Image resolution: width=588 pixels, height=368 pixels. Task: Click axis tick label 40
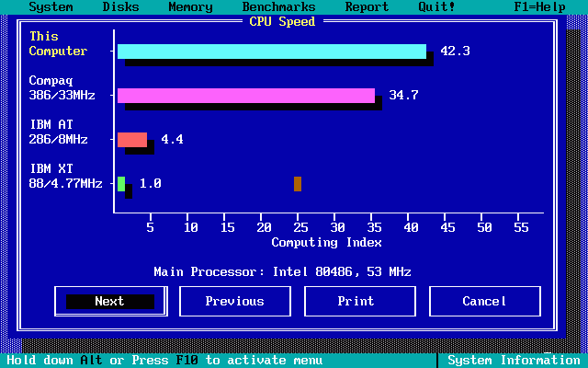tap(411, 227)
